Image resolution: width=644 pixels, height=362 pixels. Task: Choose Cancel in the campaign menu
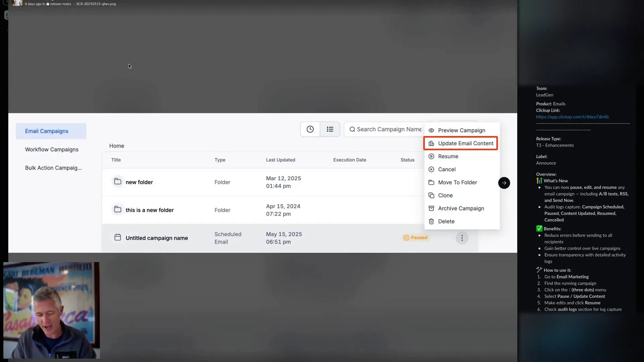pyautogui.click(x=462, y=170)
